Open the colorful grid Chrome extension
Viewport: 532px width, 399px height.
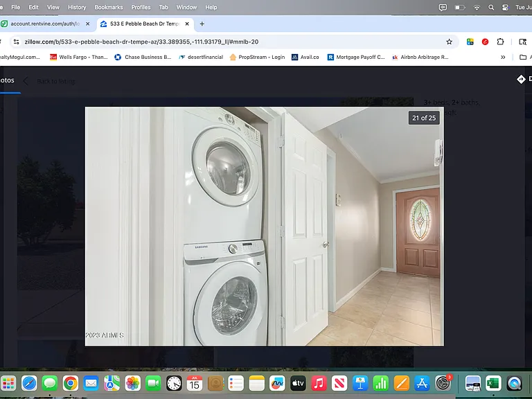point(470,42)
